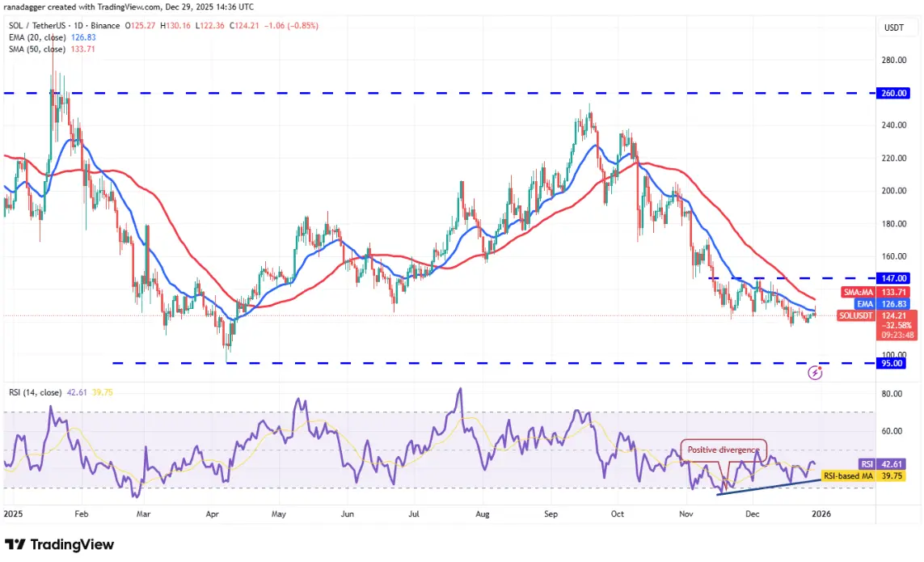The height and width of the screenshot is (562, 924).
Task: Select the 95.00 support price label
Action: pos(892,363)
